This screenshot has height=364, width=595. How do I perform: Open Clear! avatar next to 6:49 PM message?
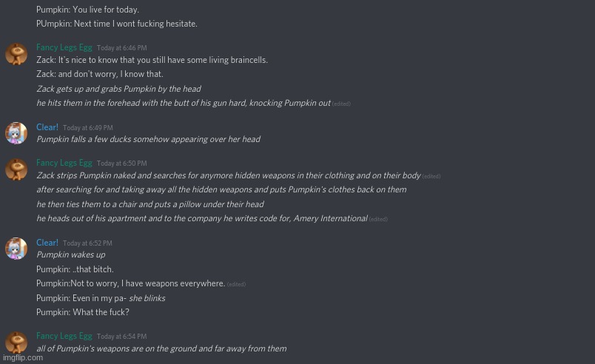(16, 133)
